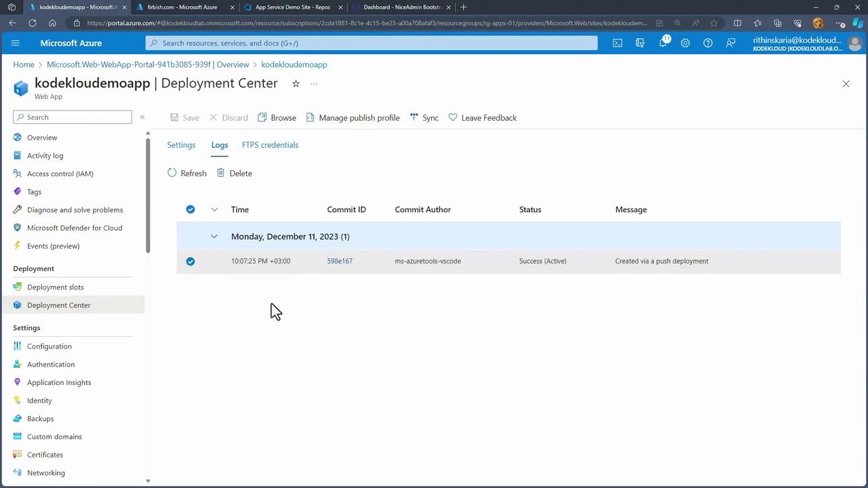This screenshot has height=488, width=868.
Task: Open Deployment slots
Action: [56, 287]
